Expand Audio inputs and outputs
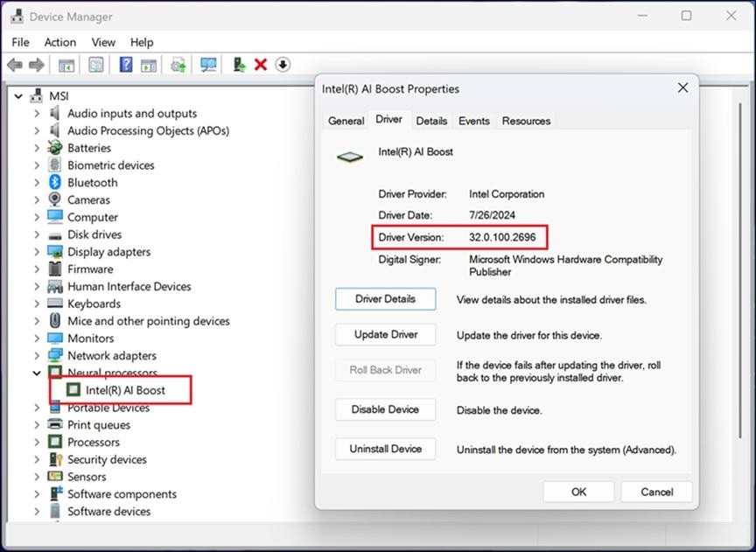The height and width of the screenshot is (552, 756). pos(37,114)
